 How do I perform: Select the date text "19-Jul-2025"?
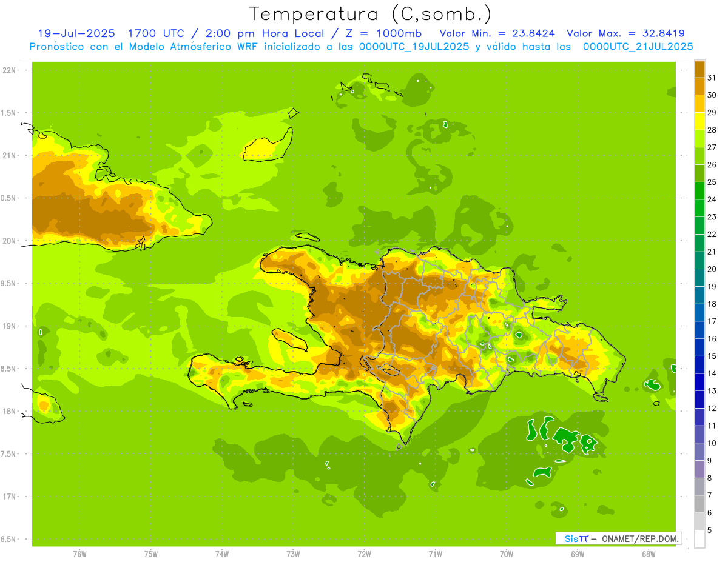pos(75,33)
